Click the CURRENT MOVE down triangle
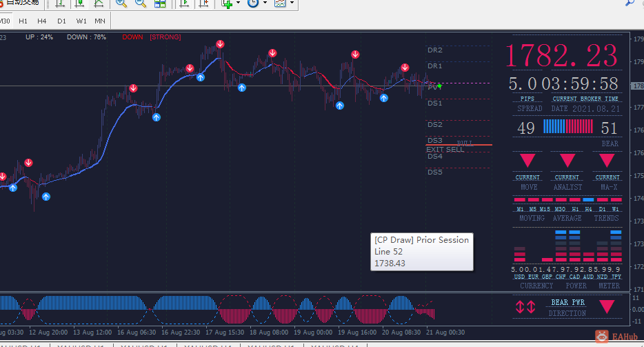Image resolution: width=644 pixels, height=347 pixels. pyautogui.click(x=527, y=160)
